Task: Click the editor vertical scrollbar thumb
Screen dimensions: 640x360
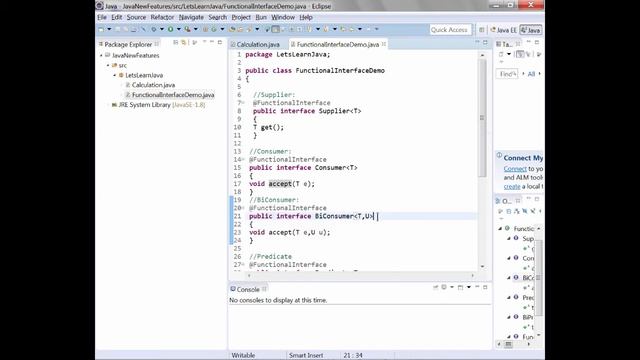Action: click(x=482, y=118)
